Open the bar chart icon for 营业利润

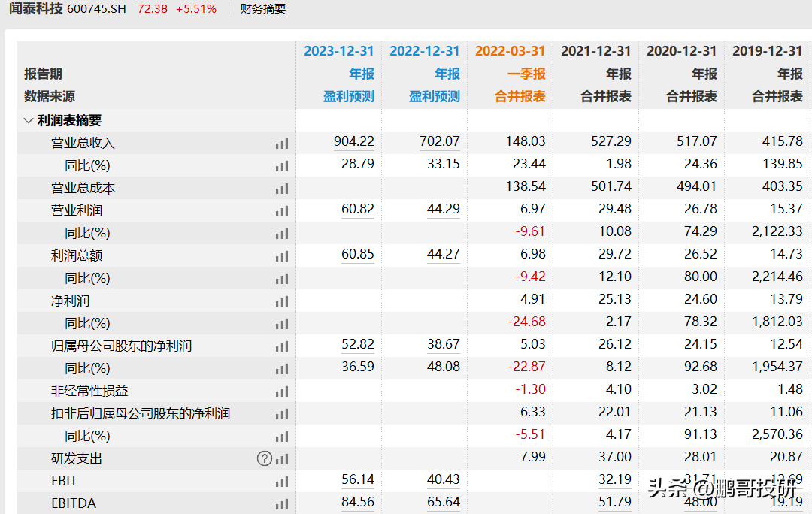[x=282, y=211]
